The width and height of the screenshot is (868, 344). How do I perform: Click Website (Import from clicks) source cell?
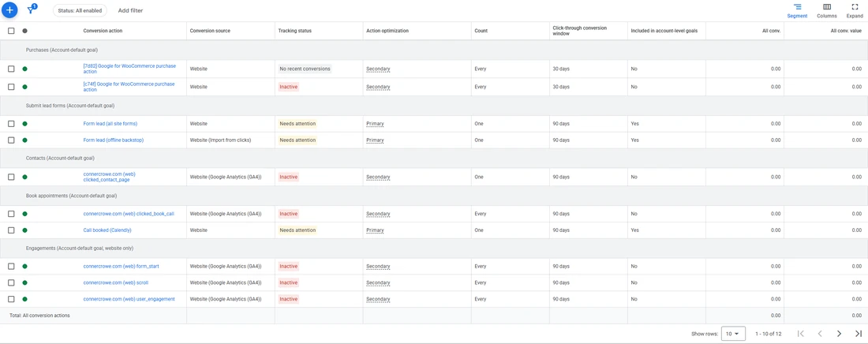[220, 140]
